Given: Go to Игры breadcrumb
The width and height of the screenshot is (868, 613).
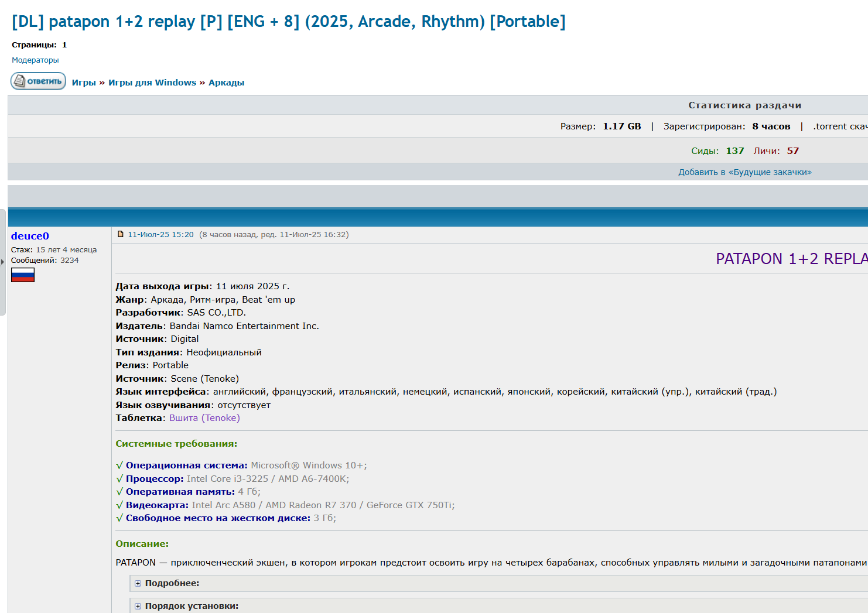Looking at the screenshot, I should coord(84,83).
